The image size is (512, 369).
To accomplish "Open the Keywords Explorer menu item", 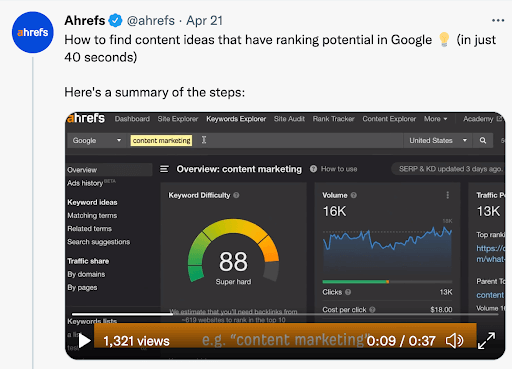I will click(x=236, y=119).
